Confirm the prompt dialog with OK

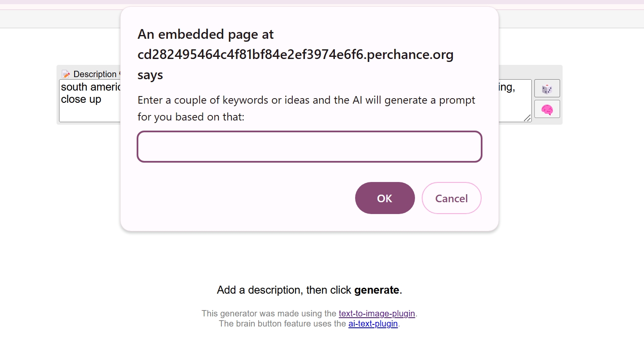pos(385,198)
